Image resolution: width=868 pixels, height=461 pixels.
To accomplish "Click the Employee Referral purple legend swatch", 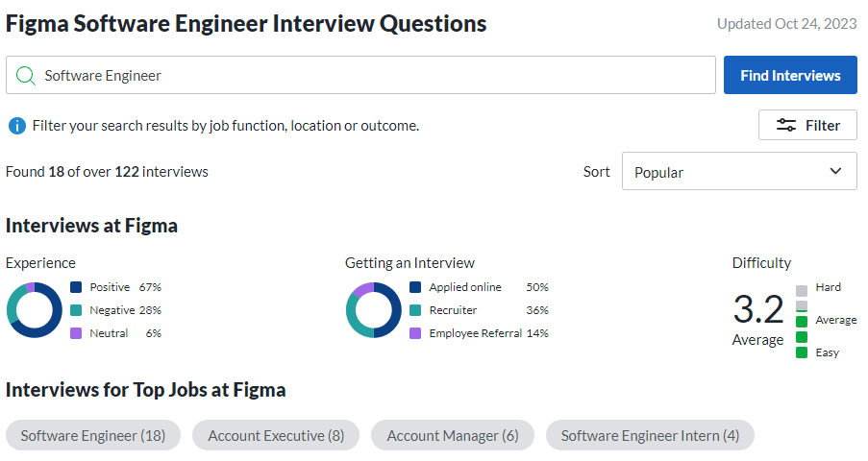I will [x=415, y=333].
